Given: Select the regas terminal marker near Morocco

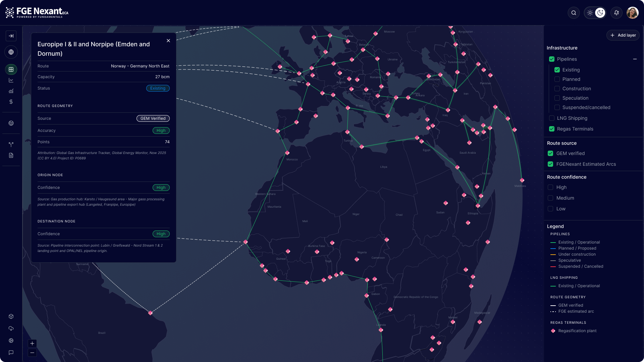Looking at the screenshot, I should coord(287,153).
